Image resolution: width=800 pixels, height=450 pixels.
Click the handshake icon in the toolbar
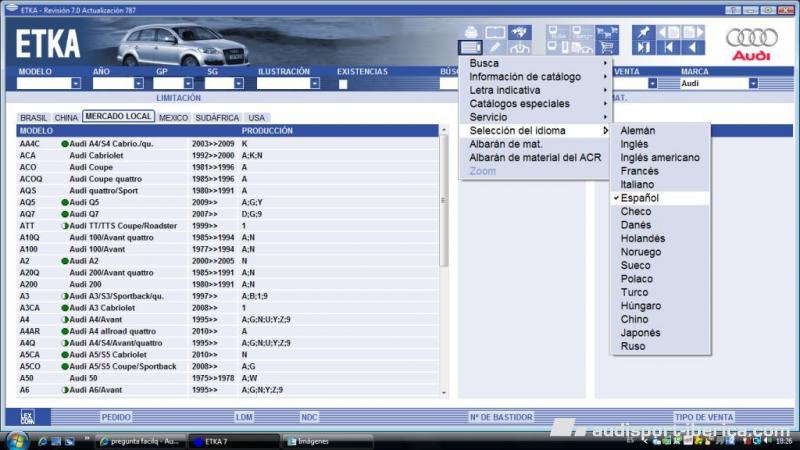click(519, 33)
